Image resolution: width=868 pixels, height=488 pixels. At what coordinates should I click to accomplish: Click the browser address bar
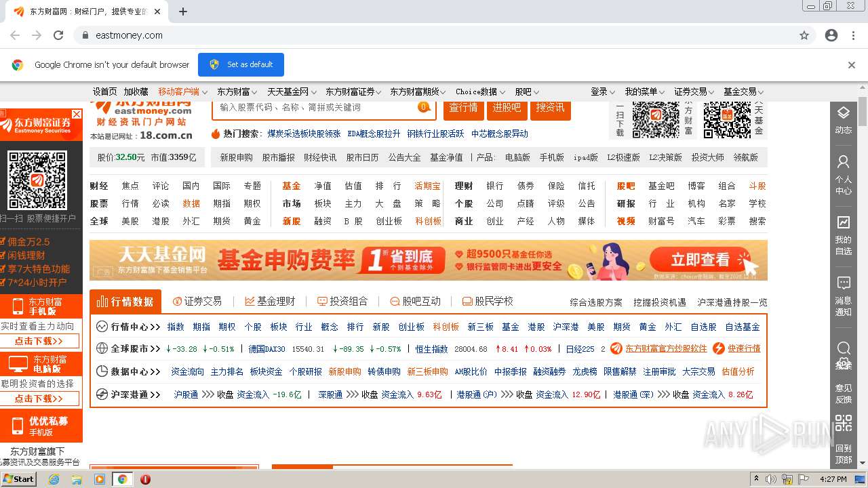pyautogui.click(x=434, y=35)
